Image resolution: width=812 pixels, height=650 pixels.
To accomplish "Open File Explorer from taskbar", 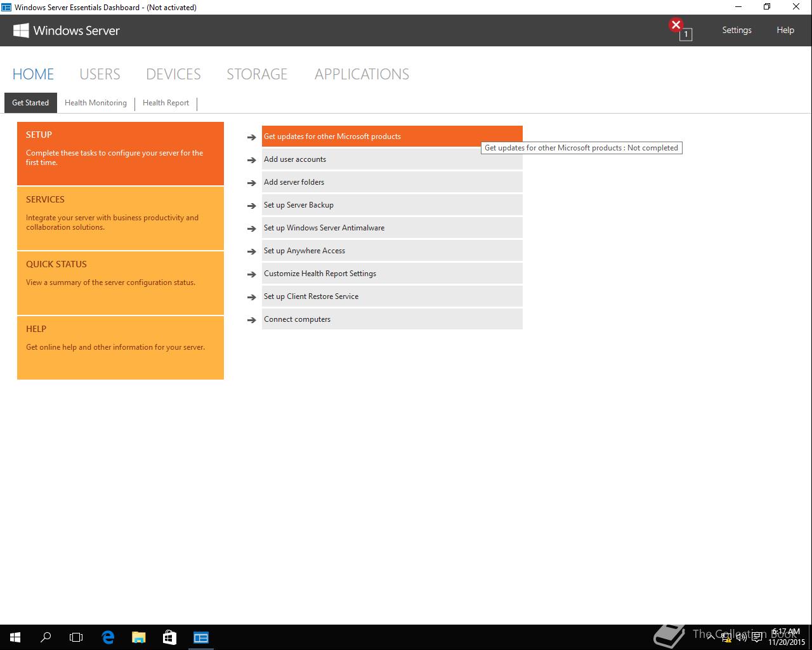I will pos(138,637).
